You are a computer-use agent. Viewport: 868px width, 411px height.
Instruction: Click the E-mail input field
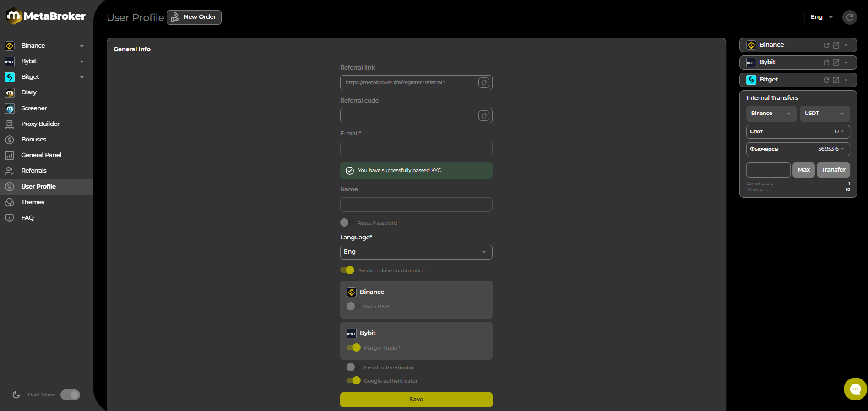click(416, 149)
